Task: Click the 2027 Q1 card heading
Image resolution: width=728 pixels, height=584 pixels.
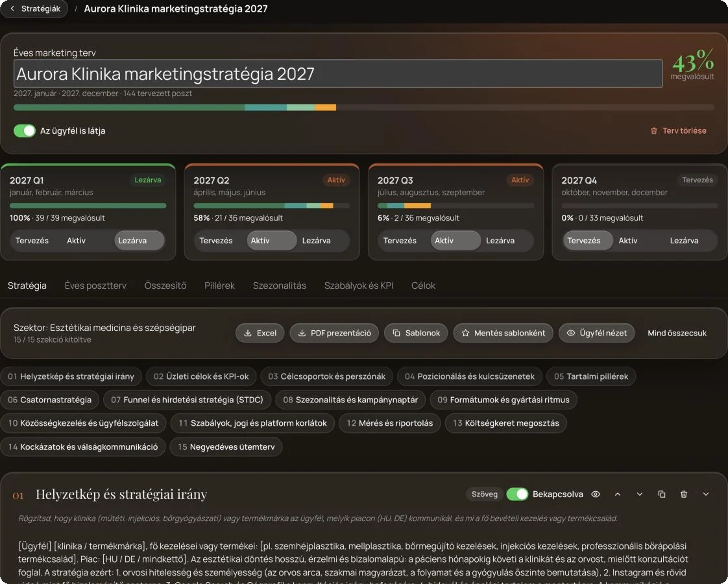Action: coord(27,180)
